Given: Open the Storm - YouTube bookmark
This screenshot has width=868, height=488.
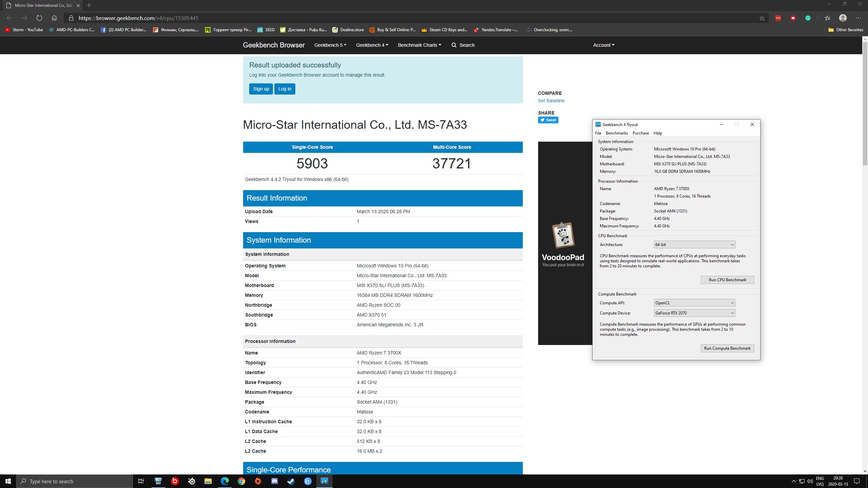Looking at the screenshot, I should [24, 30].
